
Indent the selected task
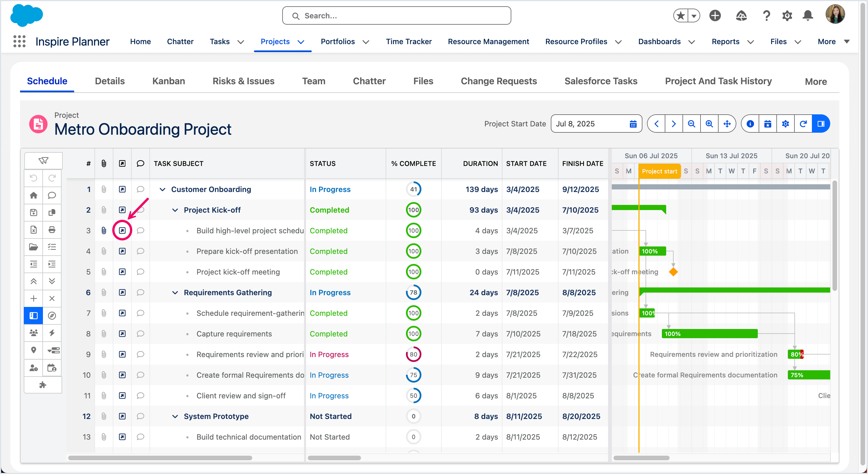coord(52,264)
